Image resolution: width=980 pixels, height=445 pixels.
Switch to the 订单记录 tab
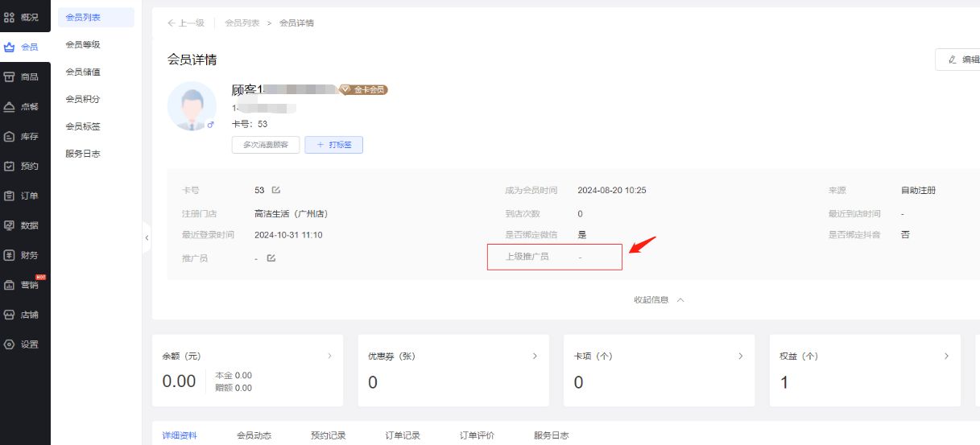pyautogui.click(x=403, y=435)
